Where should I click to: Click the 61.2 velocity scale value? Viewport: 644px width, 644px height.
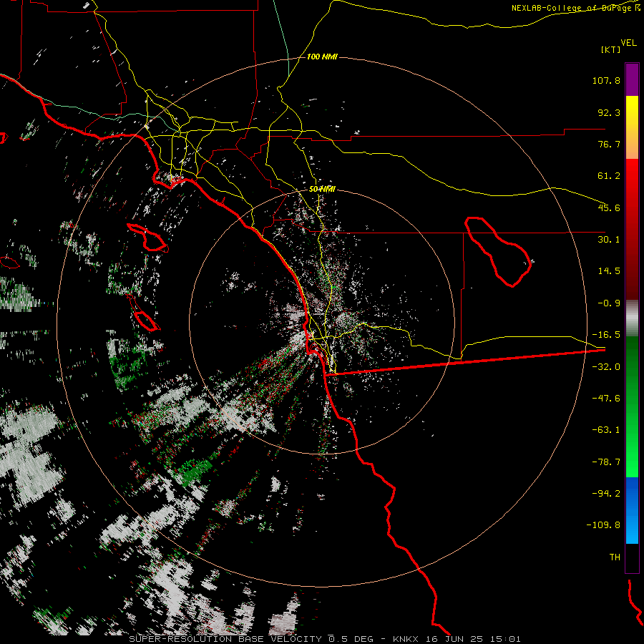click(609, 176)
